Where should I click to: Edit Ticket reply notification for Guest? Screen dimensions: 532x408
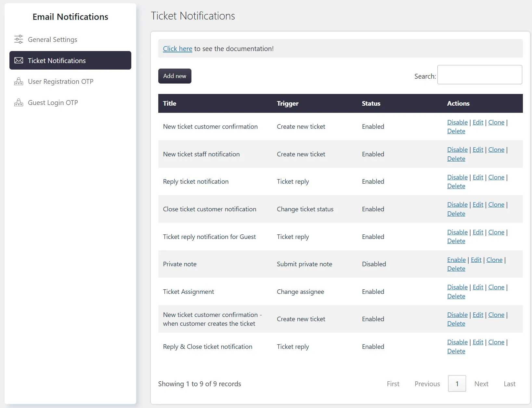[x=478, y=232]
